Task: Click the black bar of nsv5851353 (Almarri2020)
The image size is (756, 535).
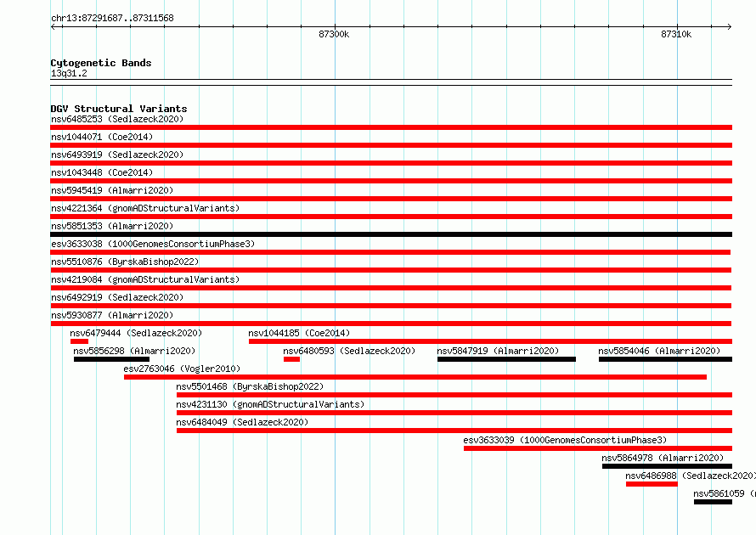Action: (391, 234)
